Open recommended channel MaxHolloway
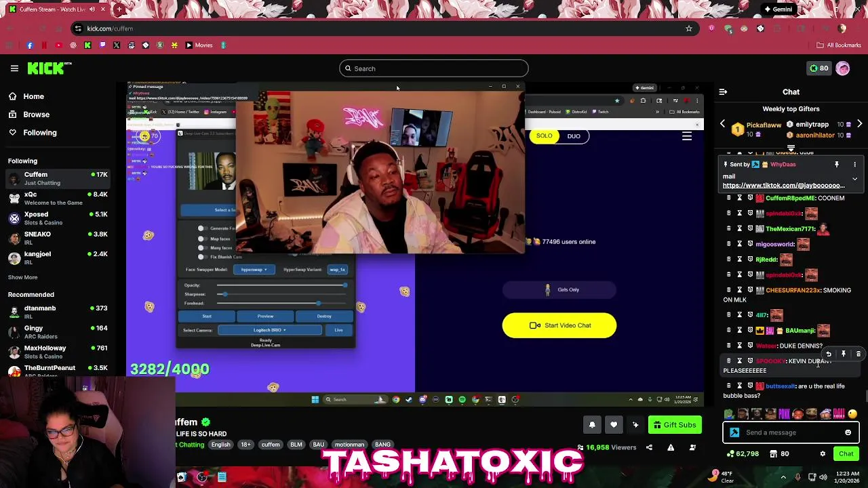 pyautogui.click(x=58, y=352)
